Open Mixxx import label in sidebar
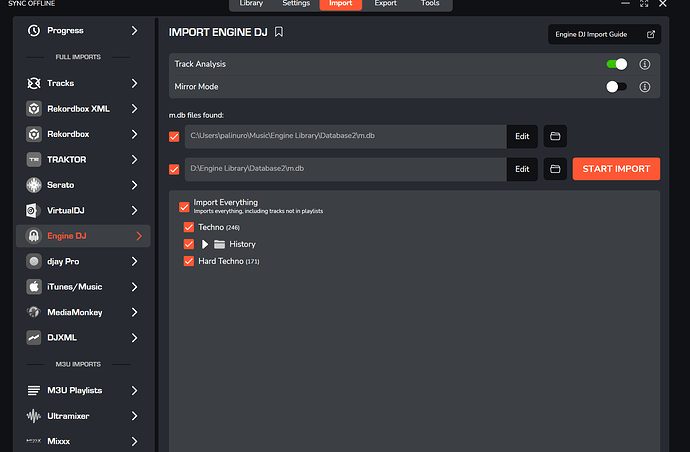 (x=59, y=441)
